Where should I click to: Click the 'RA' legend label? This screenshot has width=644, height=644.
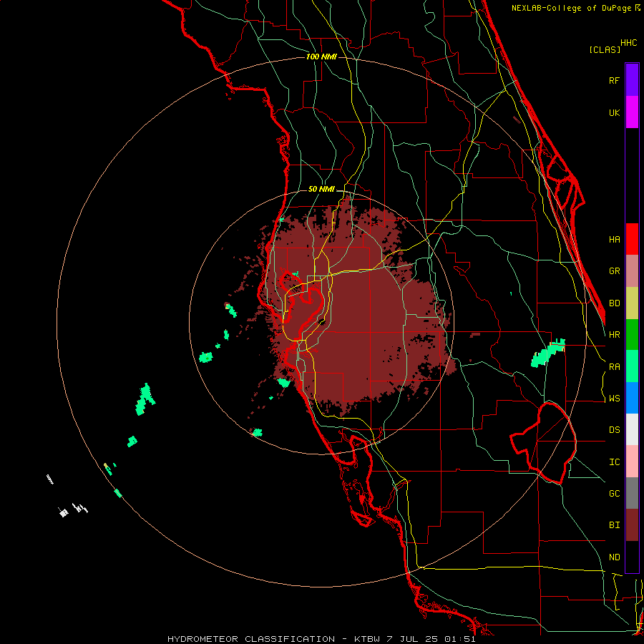614,367
